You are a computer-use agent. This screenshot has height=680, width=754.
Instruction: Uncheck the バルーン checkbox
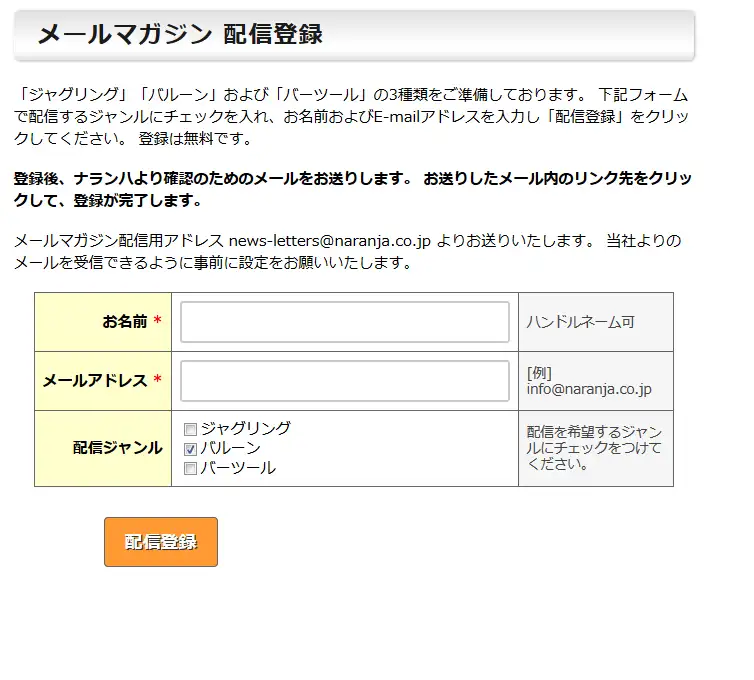(x=190, y=449)
